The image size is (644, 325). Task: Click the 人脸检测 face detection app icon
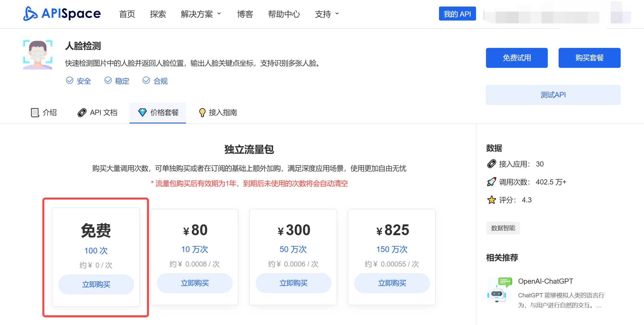tap(38, 54)
